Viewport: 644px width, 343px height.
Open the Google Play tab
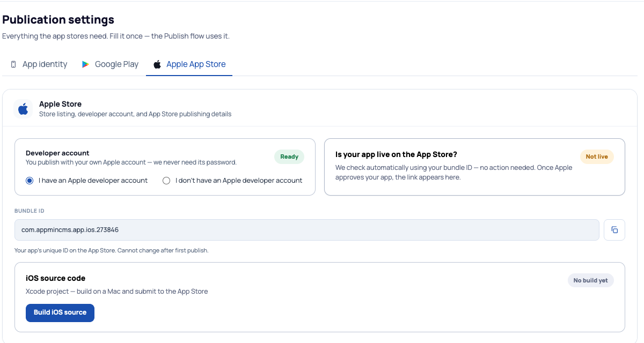tap(110, 64)
